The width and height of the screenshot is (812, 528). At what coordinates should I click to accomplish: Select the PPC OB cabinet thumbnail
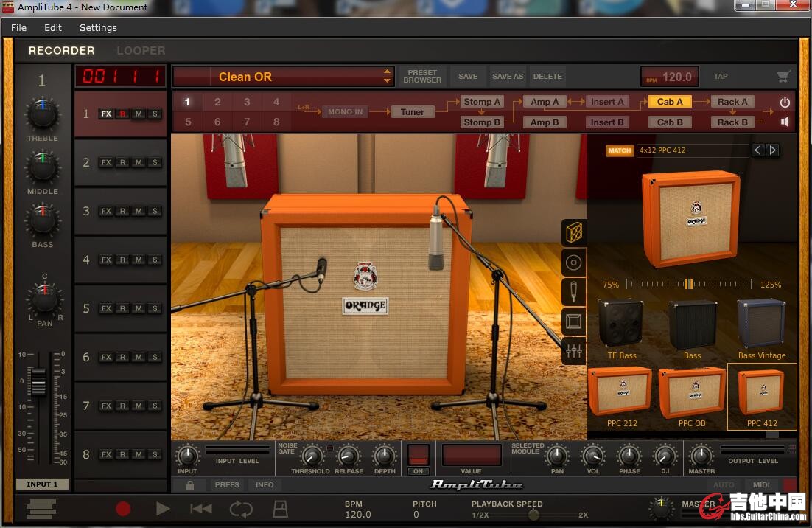point(692,396)
